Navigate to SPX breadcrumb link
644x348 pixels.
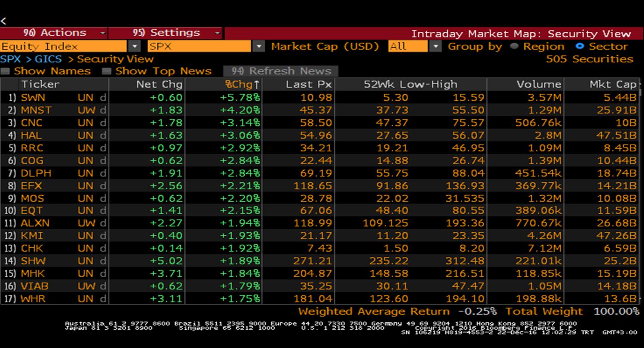[10, 59]
